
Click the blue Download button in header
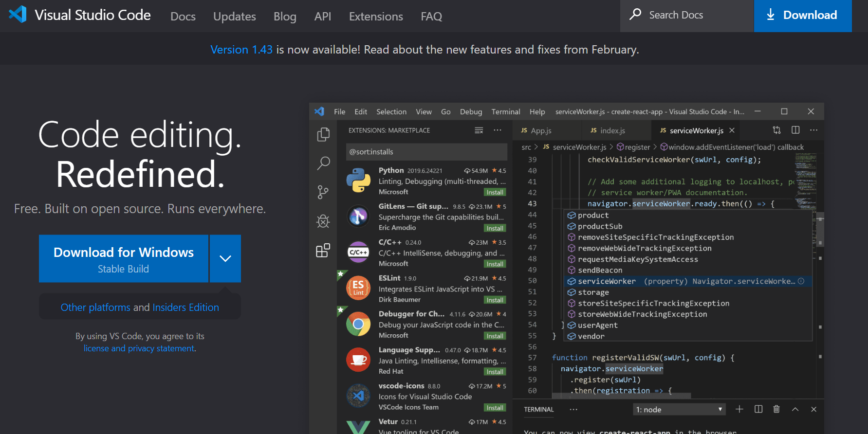(803, 16)
